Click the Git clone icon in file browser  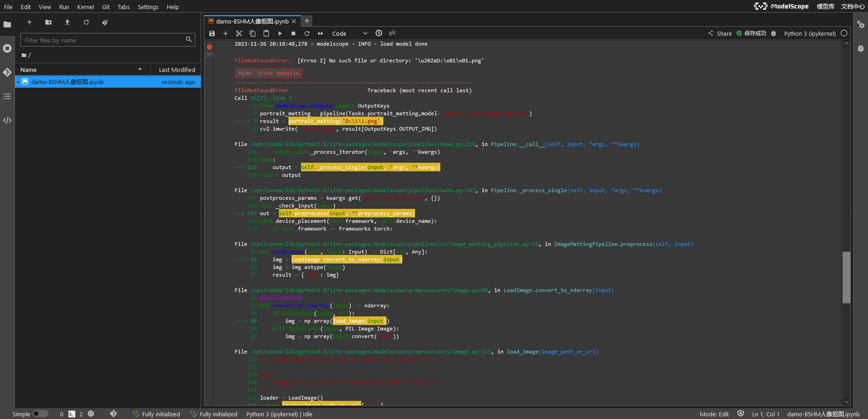(105, 22)
